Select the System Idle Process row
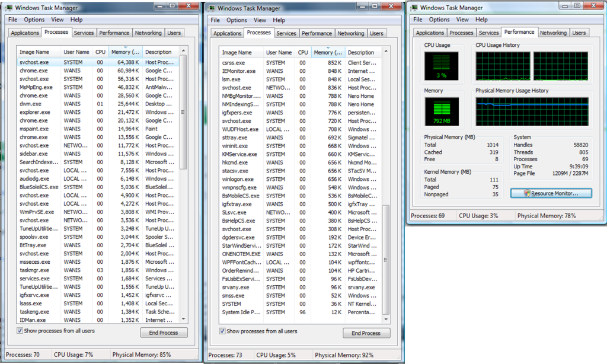This screenshot has width=607, height=364. click(301, 312)
